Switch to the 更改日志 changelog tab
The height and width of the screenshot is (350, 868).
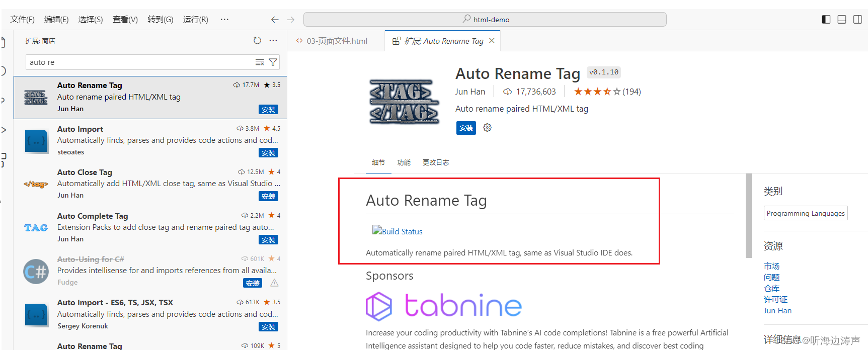pyautogui.click(x=436, y=162)
